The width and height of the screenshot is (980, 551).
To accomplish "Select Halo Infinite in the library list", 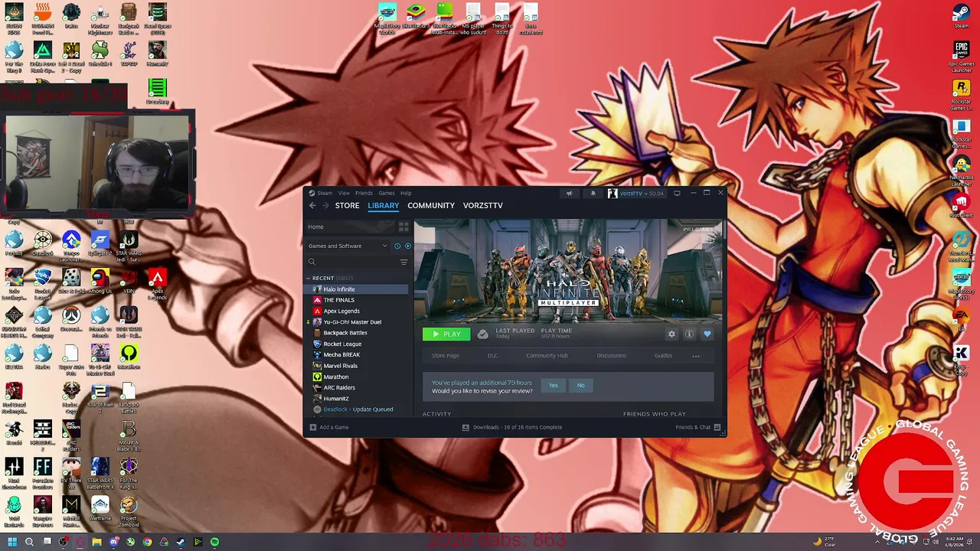I will tap(357, 289).
